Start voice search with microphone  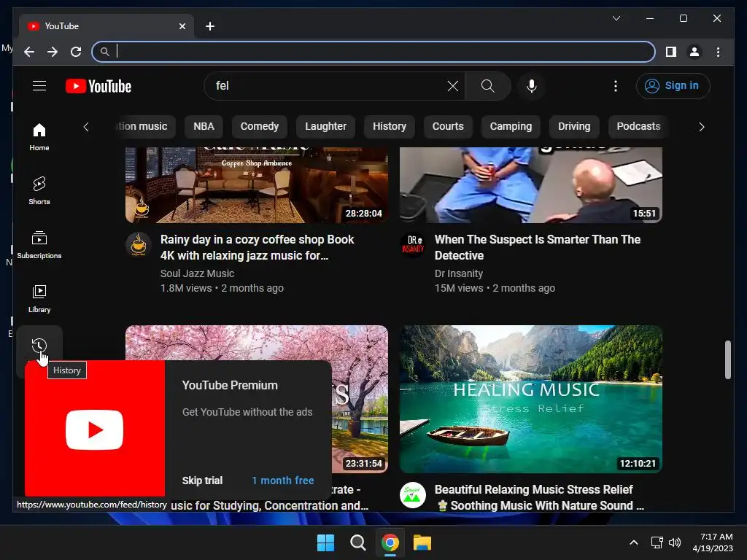click(x=532, y=86)
